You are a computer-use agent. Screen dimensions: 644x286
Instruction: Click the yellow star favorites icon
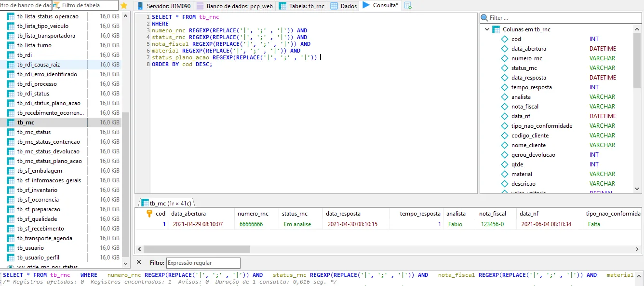coord(124,6)
